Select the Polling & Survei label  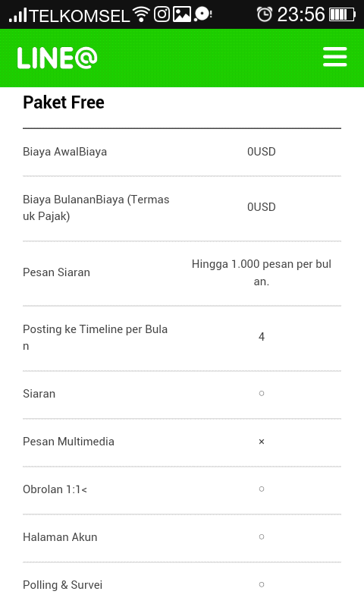63,584
